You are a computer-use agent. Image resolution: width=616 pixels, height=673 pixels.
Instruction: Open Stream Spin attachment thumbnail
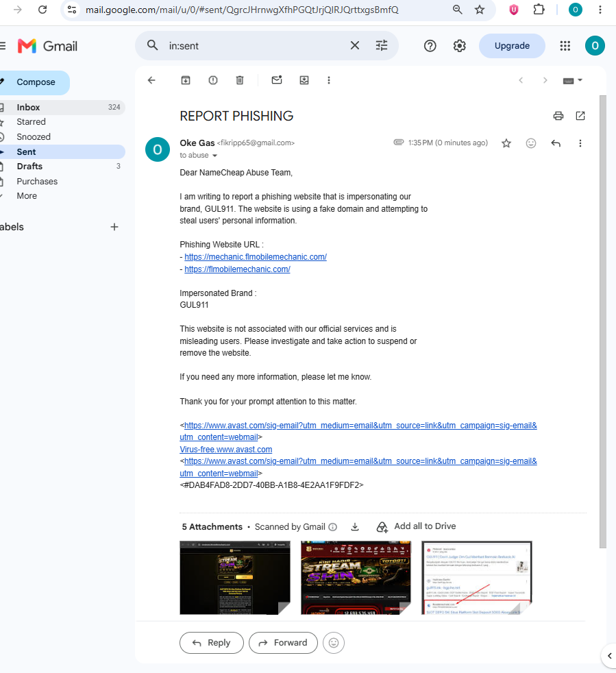tap(356, 578)
